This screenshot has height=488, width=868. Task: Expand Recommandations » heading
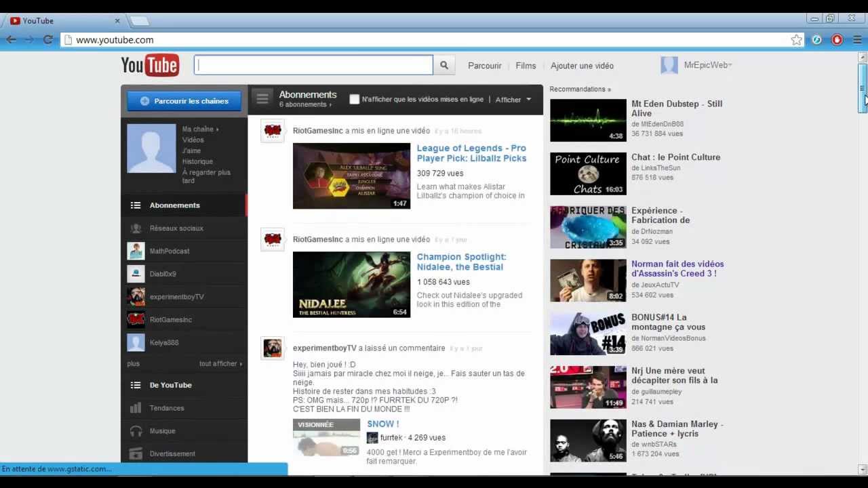coord(580,89)
